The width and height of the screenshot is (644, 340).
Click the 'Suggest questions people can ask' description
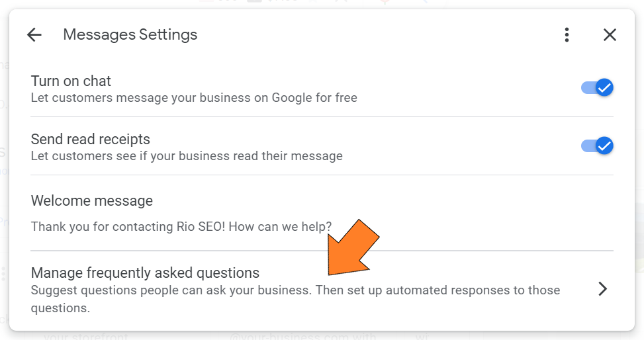[295, 290]
